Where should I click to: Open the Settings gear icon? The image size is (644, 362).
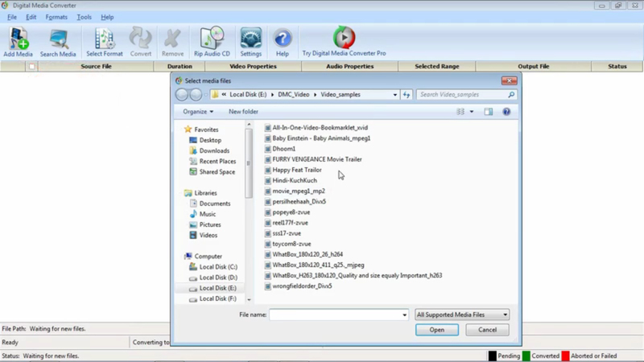click(251, 42)
